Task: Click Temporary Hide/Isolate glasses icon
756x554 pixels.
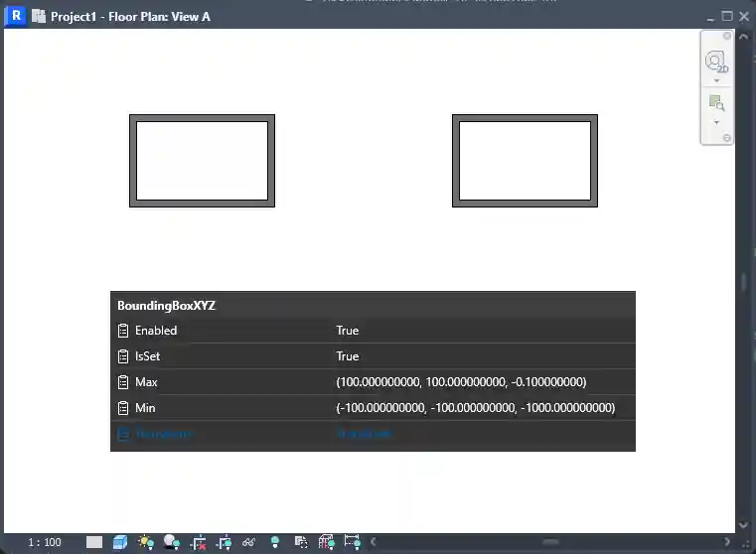Action: click(x=249, y=542)
